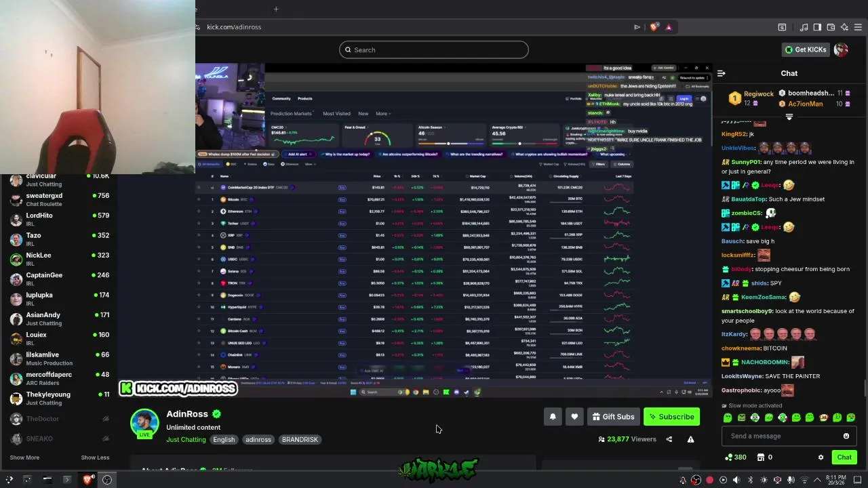
Task: Open the volume speaker tray icon
Action: pyautogui.click(x=736, y=480)
